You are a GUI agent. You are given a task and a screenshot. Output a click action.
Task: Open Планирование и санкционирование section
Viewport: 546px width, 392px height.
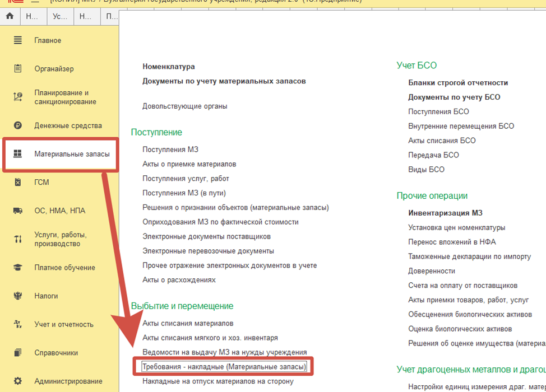click(x=65, y=97)
